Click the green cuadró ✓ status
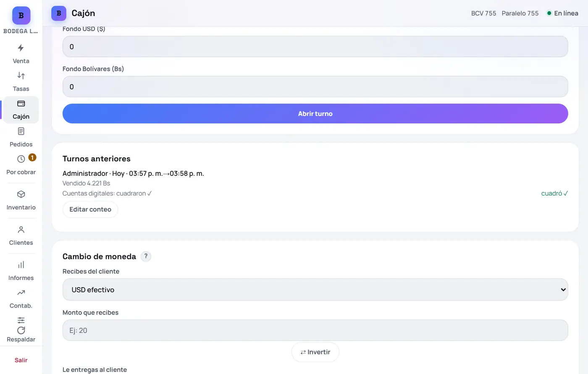588x374 pixels. pyautogui.click(x=554, y=194)
